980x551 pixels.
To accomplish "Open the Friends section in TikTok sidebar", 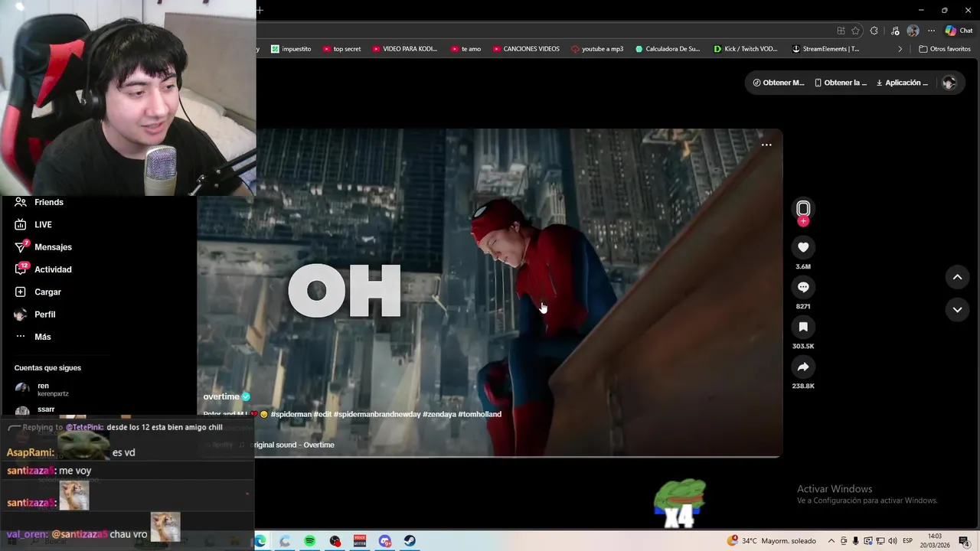I will click(40, 202).
